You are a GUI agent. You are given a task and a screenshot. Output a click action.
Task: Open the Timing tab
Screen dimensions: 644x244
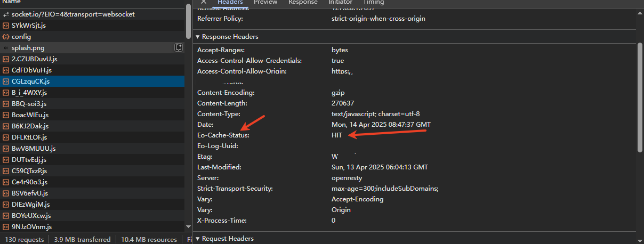click(373, 2)
